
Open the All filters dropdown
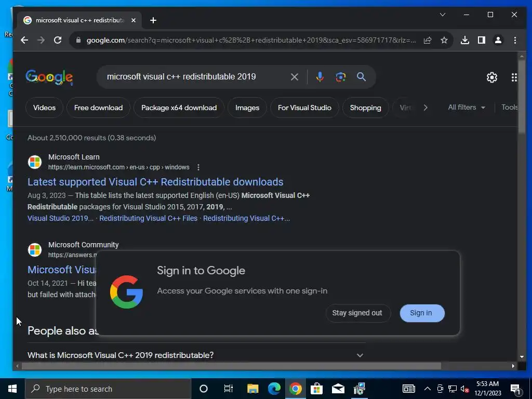[467, 107]
